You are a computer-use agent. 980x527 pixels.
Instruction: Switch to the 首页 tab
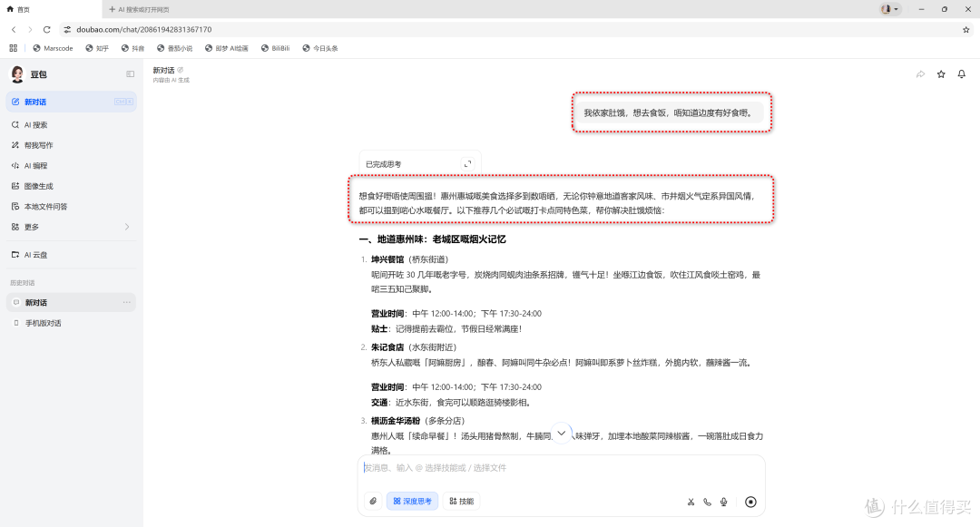click(x=50, y=9)
